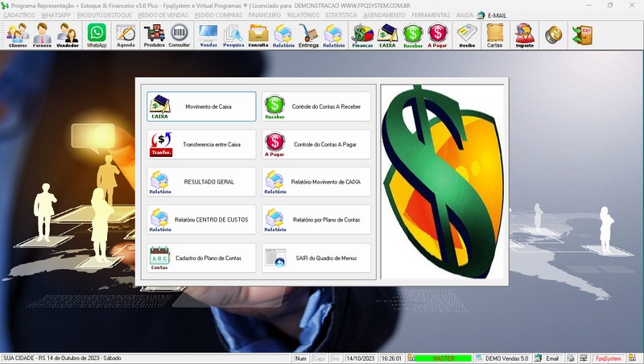Open the AJUDA menu
644x364 pixels.
pyautogui.click(x=464, y=15)
